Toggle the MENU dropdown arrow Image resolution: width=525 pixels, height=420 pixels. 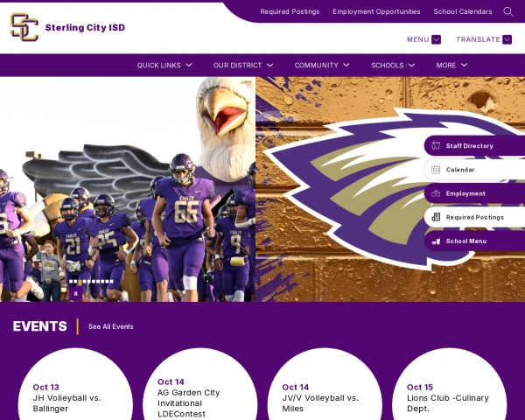tap(436, 39)
